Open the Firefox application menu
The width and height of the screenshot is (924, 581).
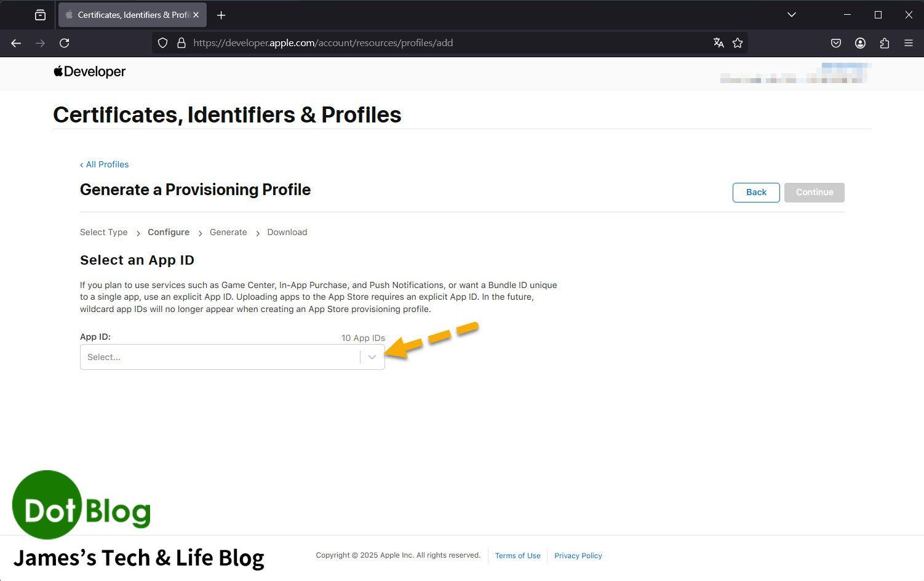tap(909, 43)
